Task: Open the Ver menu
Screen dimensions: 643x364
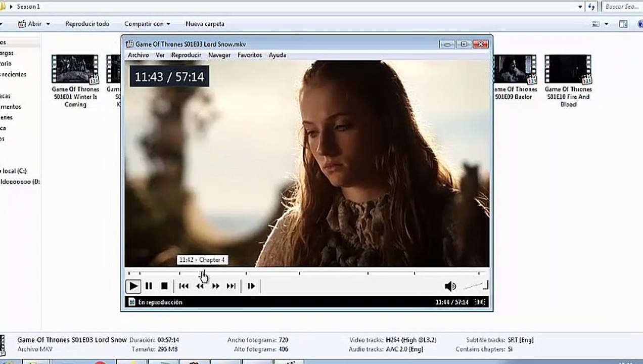Action: click(160, 55)
